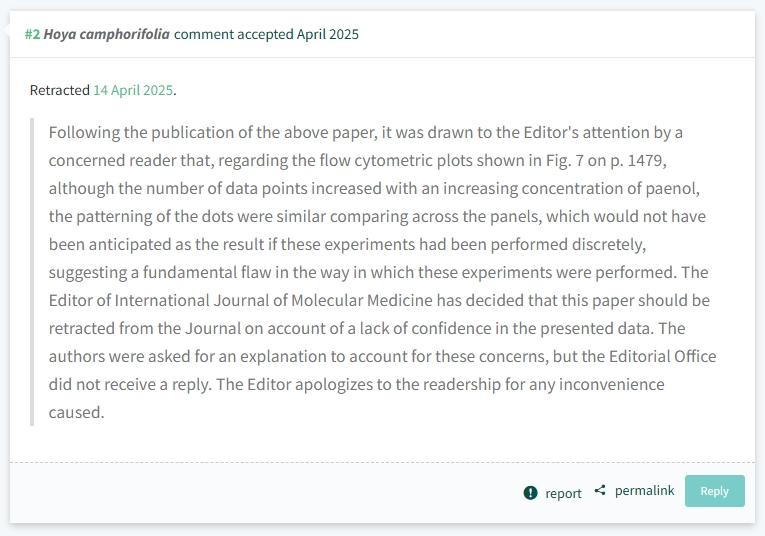Open the #2 comment number link
The image size is (765, 536).
point(32,34)
